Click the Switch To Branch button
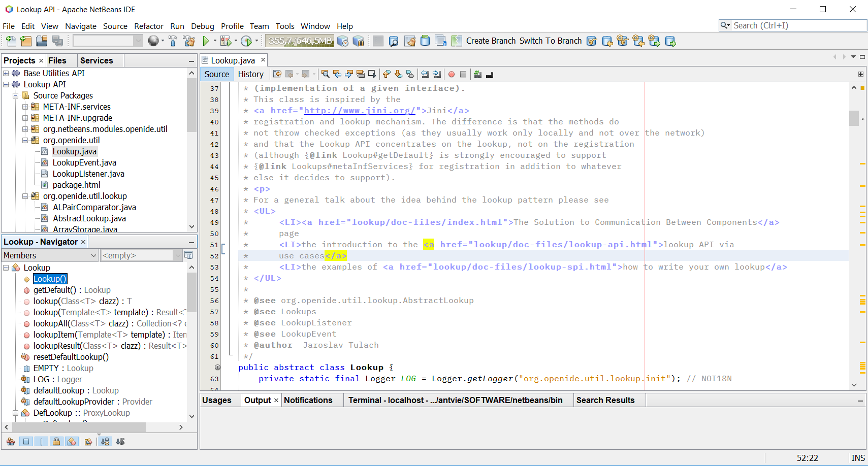The height and width of the screenshot is (466, 868). pyautogui.click(x=551, y=41)
